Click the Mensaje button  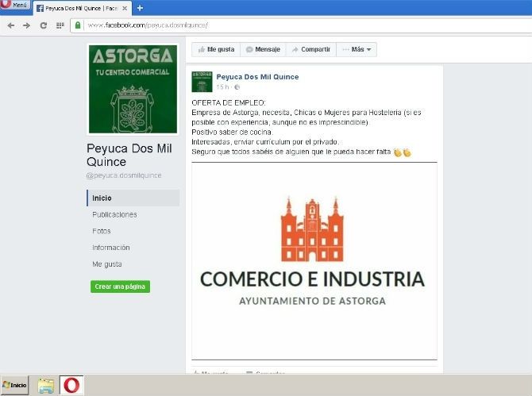263,49
